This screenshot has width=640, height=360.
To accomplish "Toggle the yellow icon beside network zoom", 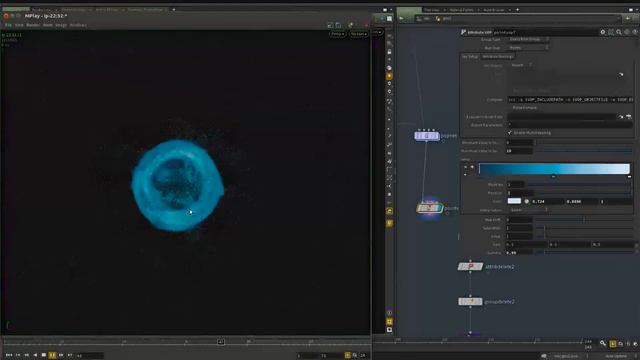I will [613, 344].
